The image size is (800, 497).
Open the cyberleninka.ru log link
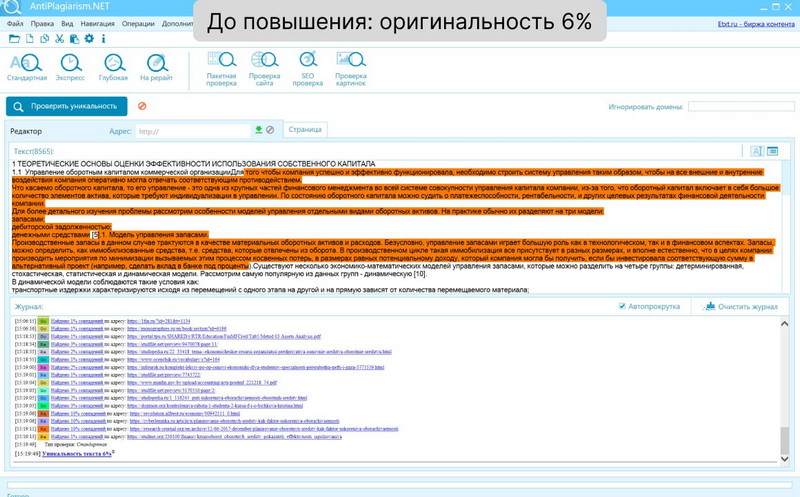[x=234, y=421]
